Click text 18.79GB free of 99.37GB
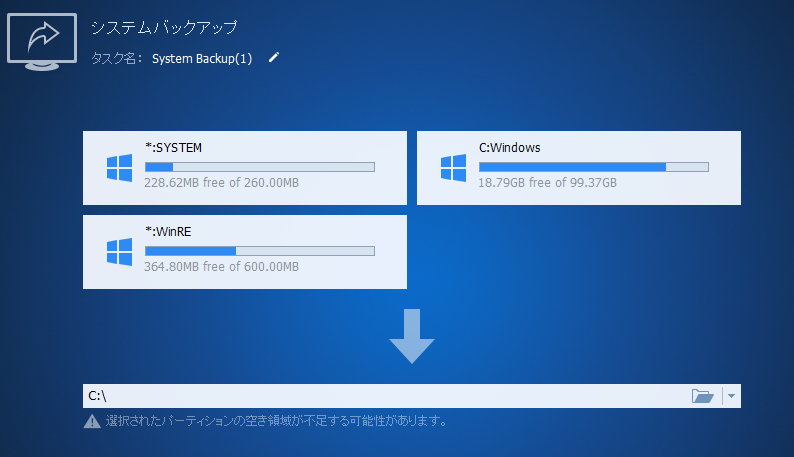The height and width of the screenshot is (457, 794). [x=547, y=182]
